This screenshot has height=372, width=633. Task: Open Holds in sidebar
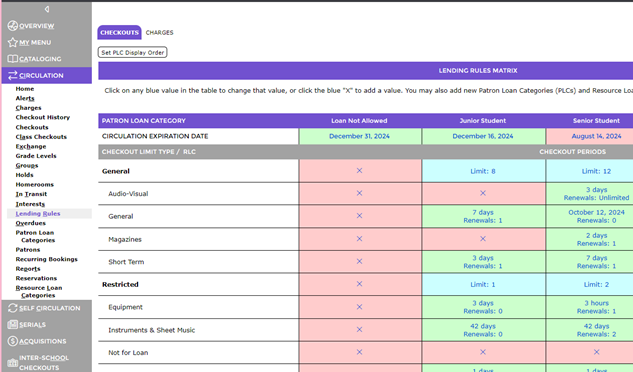tap(24, 175)
